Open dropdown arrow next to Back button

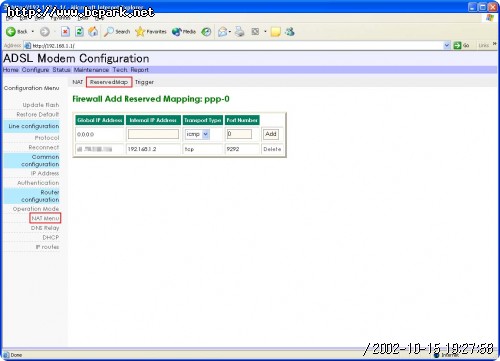(x=33, y=32)
